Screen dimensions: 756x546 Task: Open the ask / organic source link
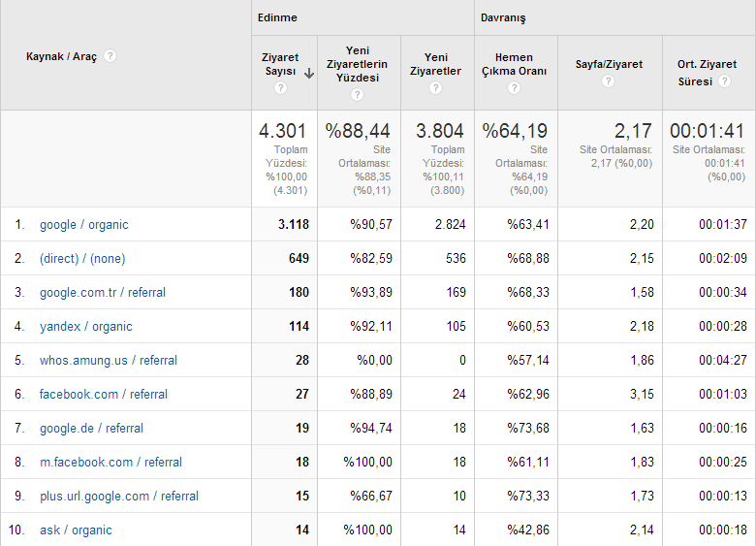[x=76, y=530]
